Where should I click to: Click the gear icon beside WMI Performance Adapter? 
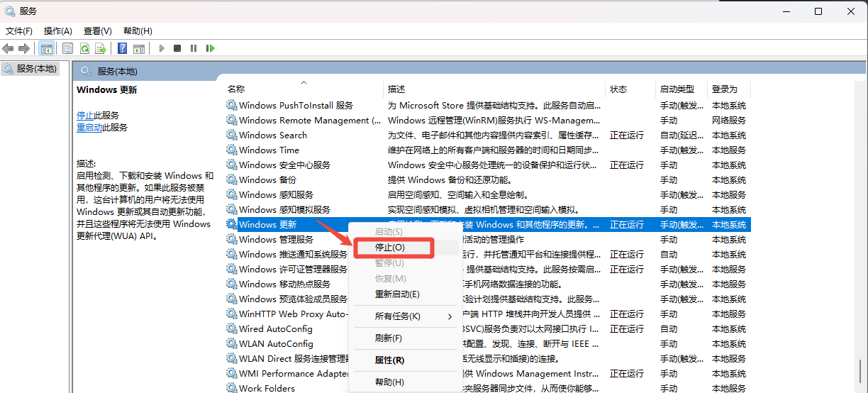click(x=232, y=373)
